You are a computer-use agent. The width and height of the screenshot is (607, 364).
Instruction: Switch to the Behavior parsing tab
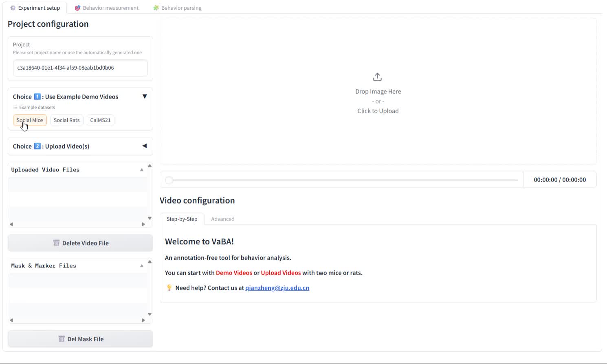(x=177, y=8)
